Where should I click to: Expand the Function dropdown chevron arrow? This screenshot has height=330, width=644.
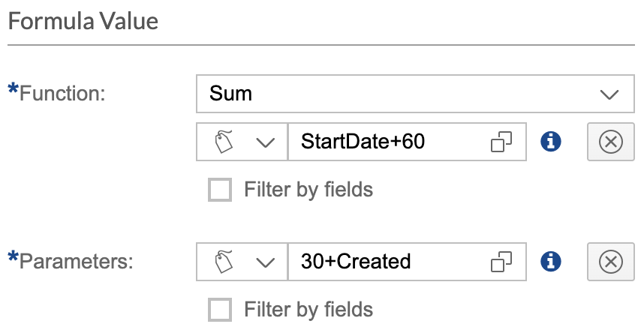coord(609,94)
